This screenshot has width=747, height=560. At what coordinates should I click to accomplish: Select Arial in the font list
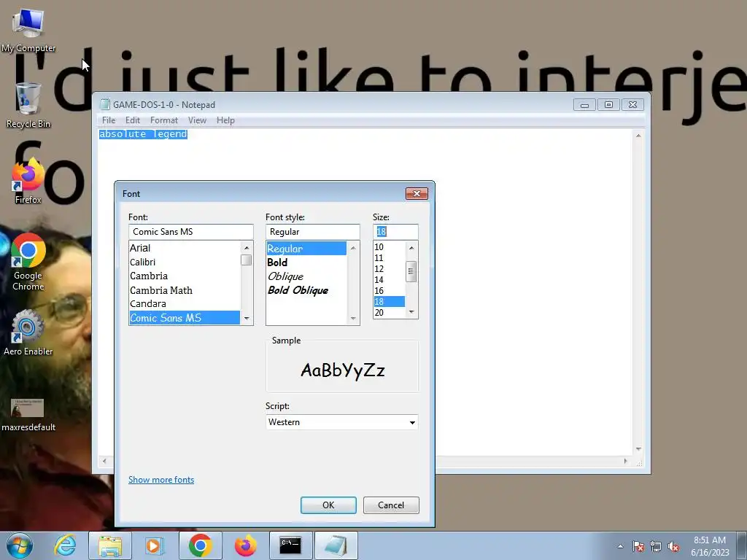(185, 248)
